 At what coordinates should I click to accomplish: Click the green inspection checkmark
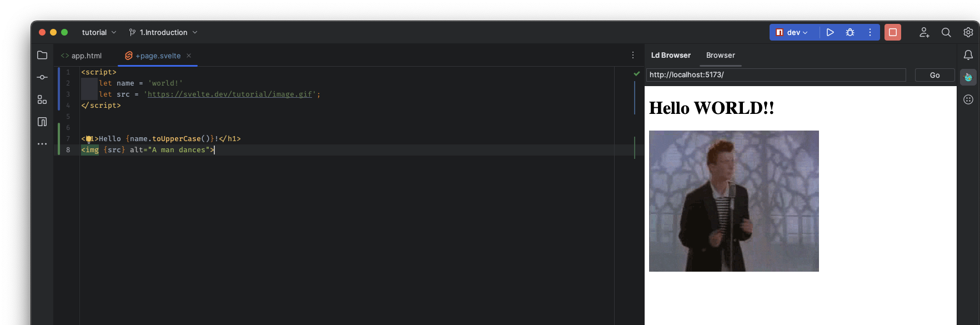click(x=637, y=73)
